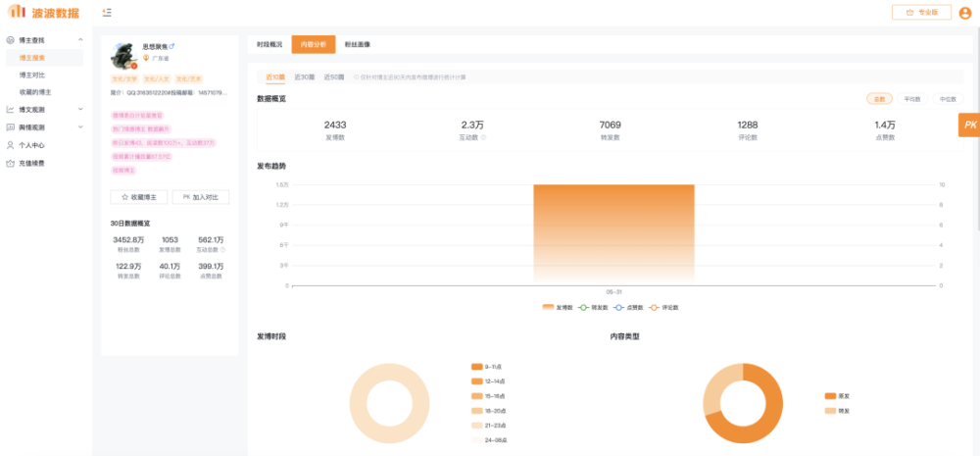
Task: Click the orange 05-31 bar in the trend chart
Action: pos(613,234)
